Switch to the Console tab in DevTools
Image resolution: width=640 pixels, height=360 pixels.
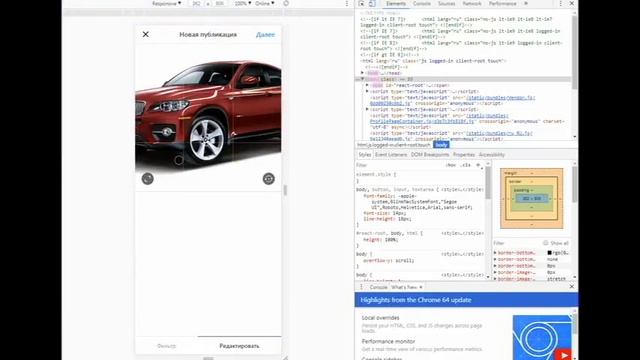(422, 4)
